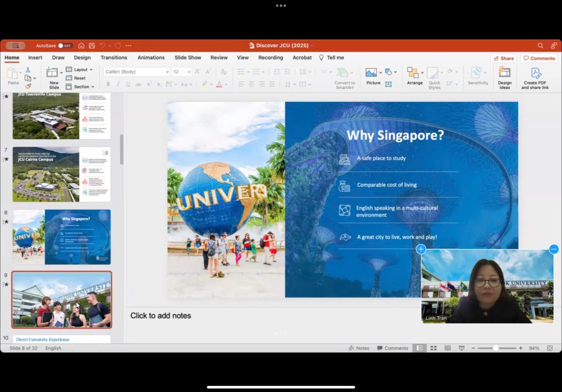Toggle Superscript formatting
This screenshot has height=392, width=562.
(x=149, y=84)
